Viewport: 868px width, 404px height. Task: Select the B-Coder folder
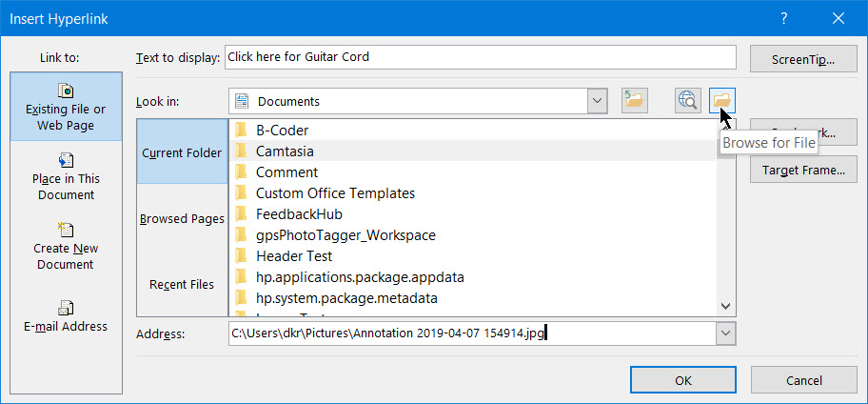click(473, 131)
